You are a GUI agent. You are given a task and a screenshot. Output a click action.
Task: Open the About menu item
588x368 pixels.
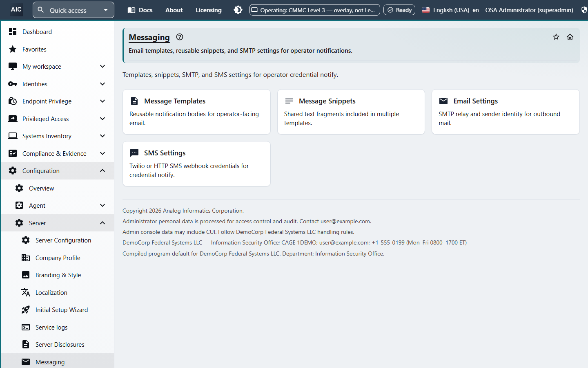[x=174, y=10]
